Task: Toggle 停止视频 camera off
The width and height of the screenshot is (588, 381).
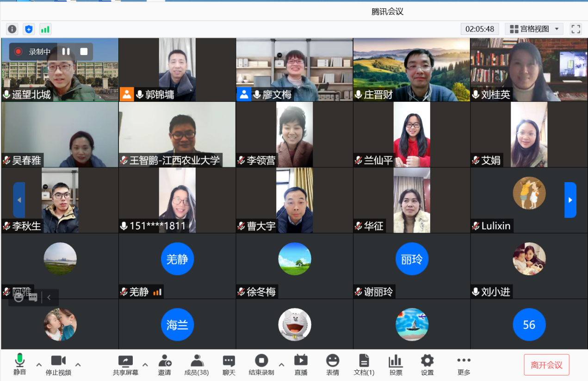Action: [x=58, y=365]
